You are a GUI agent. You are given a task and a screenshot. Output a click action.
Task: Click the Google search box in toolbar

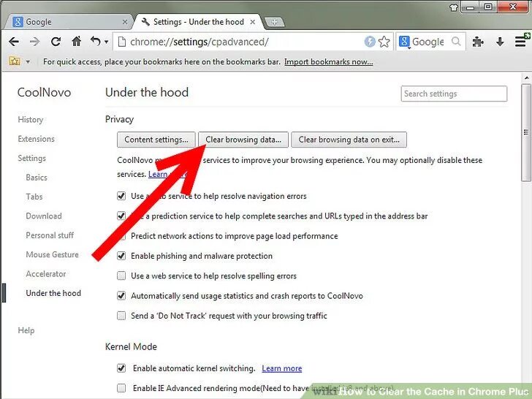431,42
